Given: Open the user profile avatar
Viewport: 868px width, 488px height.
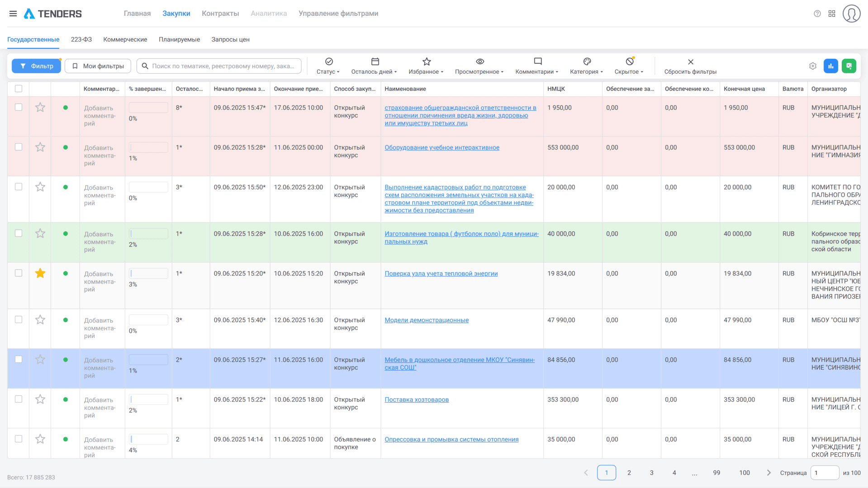Looking at the screenshot, I should pyautogui.click(x=851, y=14).
